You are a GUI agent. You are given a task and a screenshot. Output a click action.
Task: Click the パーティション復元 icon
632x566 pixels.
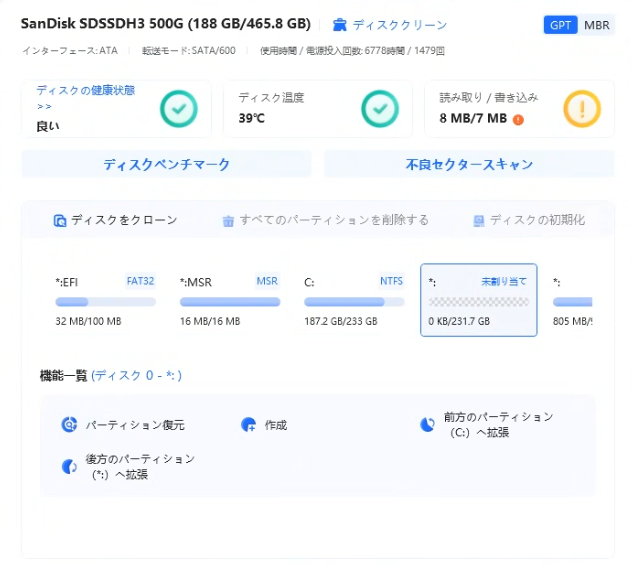[x=69, y=424]
